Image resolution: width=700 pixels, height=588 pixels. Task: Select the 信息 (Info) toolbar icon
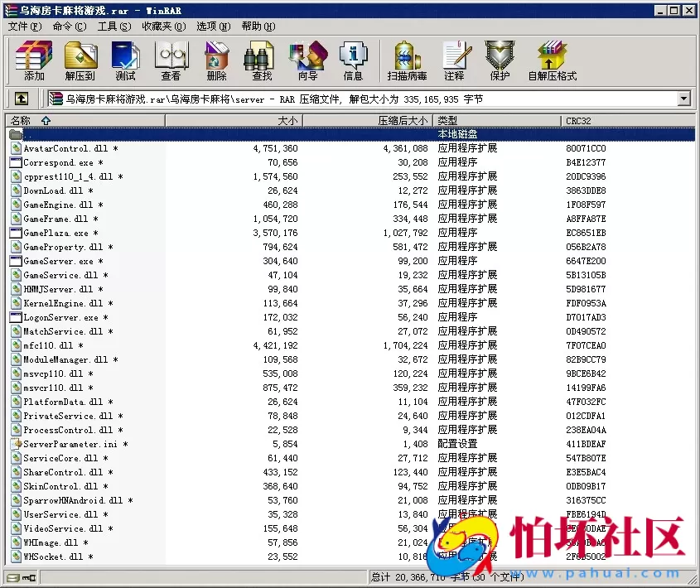tap(355, 60)
